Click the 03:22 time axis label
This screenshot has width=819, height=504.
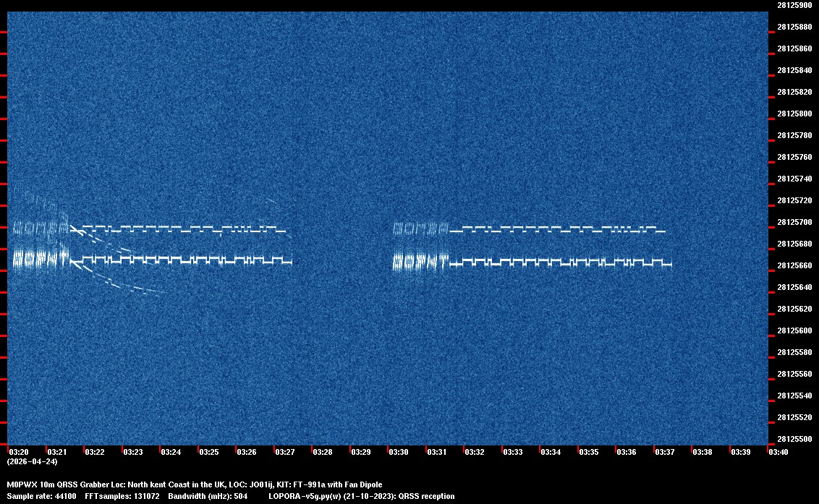pyautogui.click(x=95, y=452)
